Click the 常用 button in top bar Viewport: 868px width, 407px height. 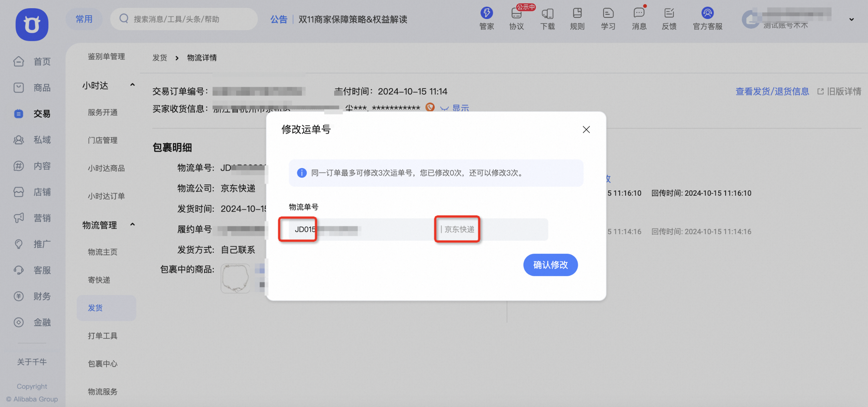(x=84, y=19)
